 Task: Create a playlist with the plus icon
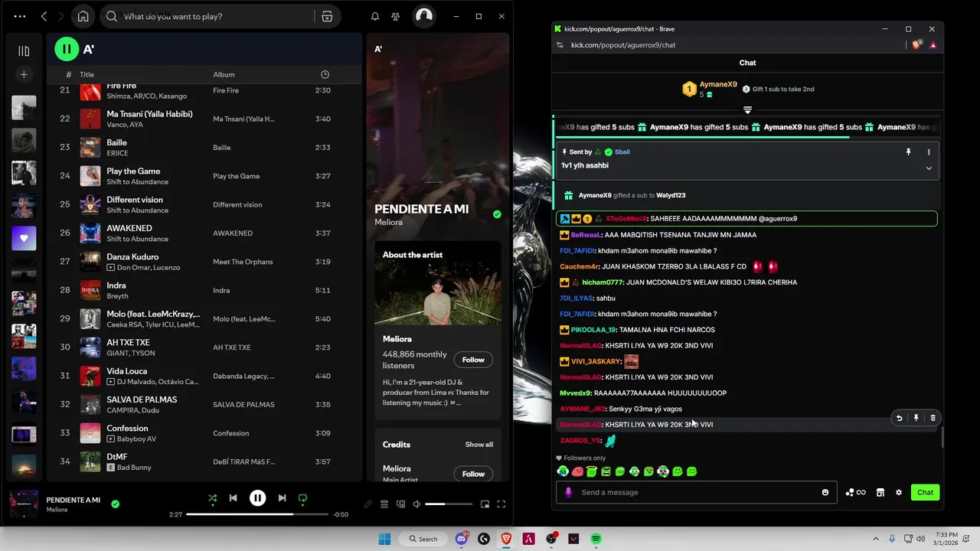[24, 74]
